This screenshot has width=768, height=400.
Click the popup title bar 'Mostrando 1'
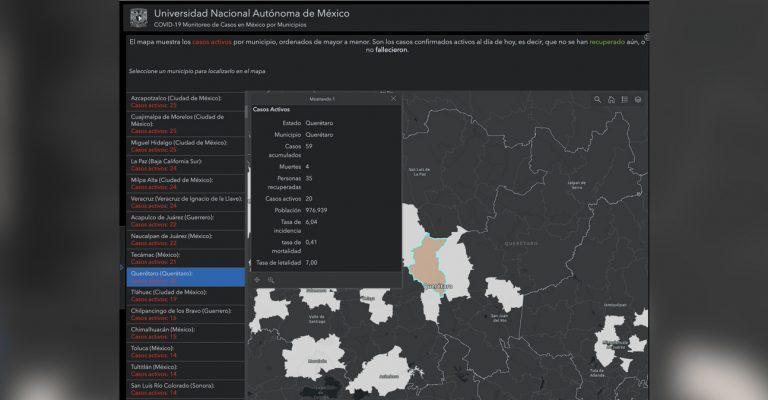322,99
